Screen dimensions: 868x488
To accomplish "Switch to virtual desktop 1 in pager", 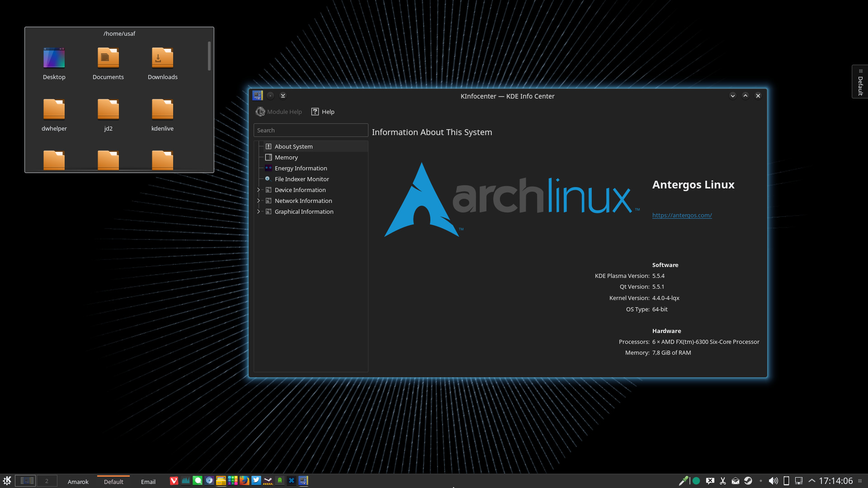I will click(25, 481).
